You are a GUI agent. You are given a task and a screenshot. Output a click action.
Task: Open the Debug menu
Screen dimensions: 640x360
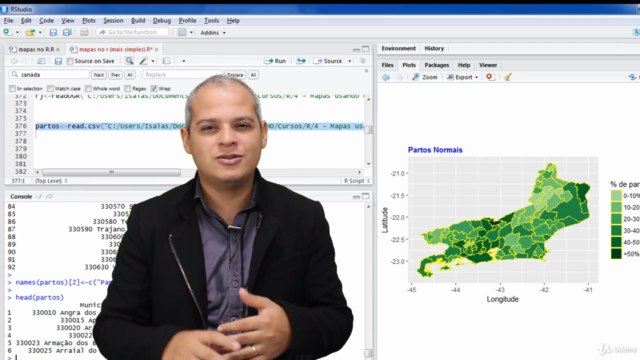[162, 20]
